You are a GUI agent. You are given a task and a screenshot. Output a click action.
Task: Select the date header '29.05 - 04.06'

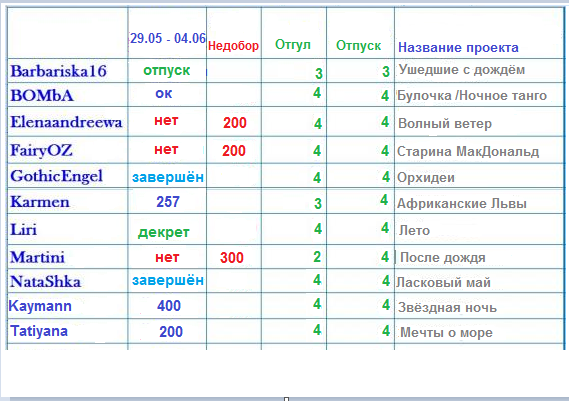pyautogui.click(x=168, y=38)
